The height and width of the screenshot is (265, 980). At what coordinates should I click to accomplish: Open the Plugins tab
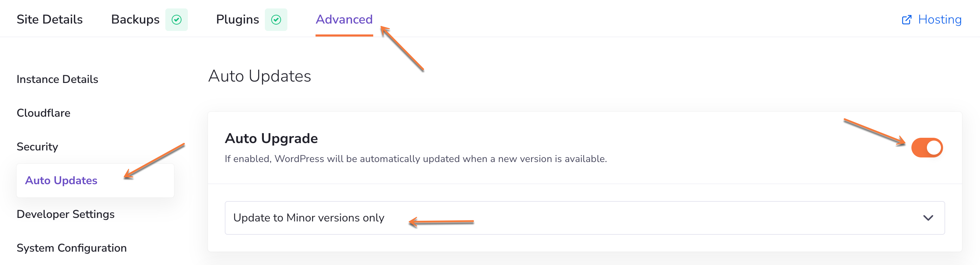(x=237, y=19)
